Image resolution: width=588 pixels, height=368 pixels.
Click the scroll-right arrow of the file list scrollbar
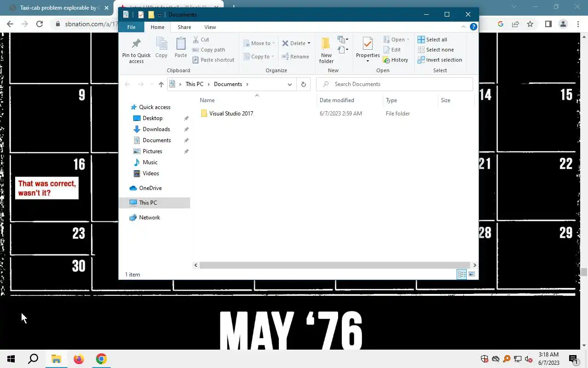point(475,265)
